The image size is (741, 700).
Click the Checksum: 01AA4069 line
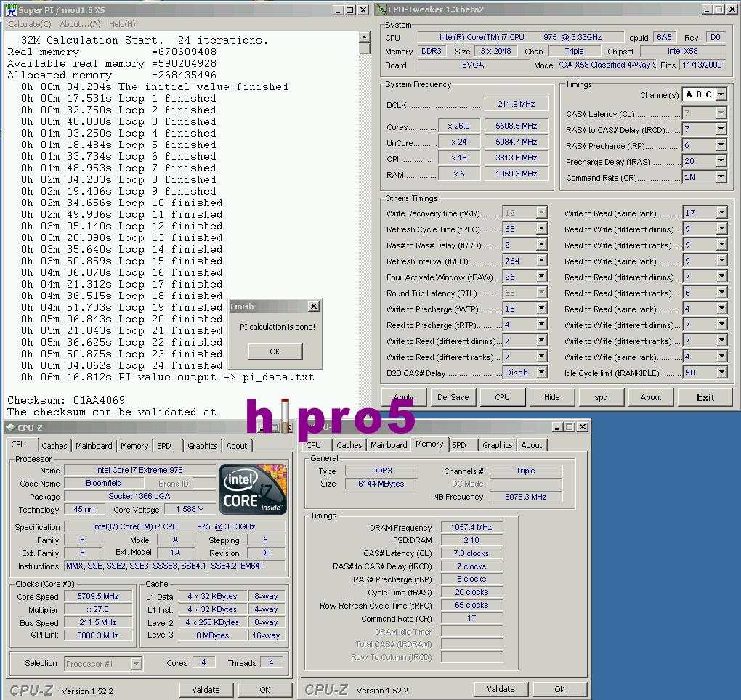(66, 400)
